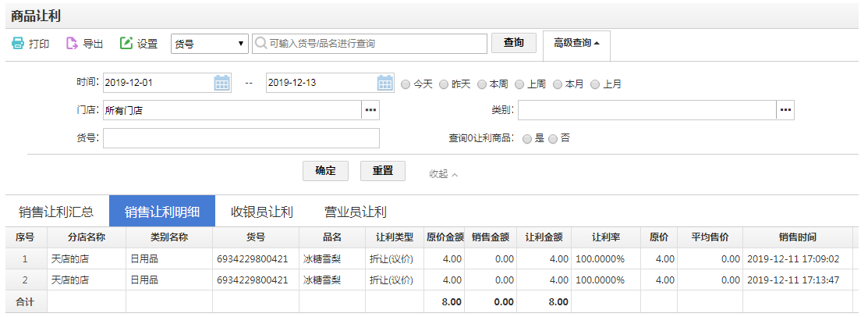Click the 让利金额 column header

pyautogui.click(x=544, y=237)
